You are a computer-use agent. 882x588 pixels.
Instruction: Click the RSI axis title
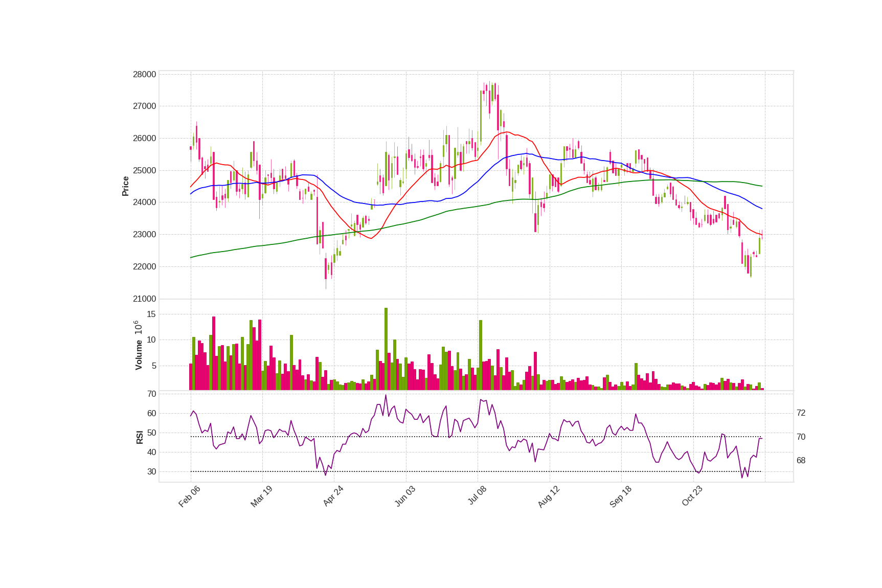(x=140, y=437)
